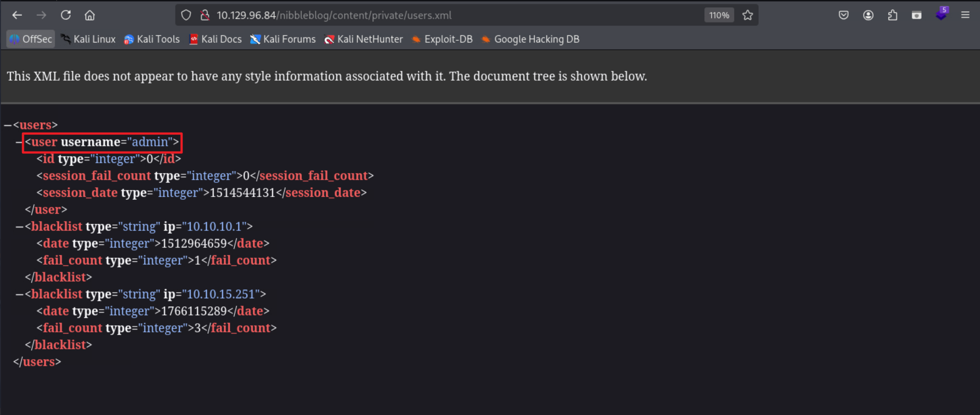The image size is (980, 415).
Task: Collapse the blacklist node for 10.10.15.251
Action: 19,294
